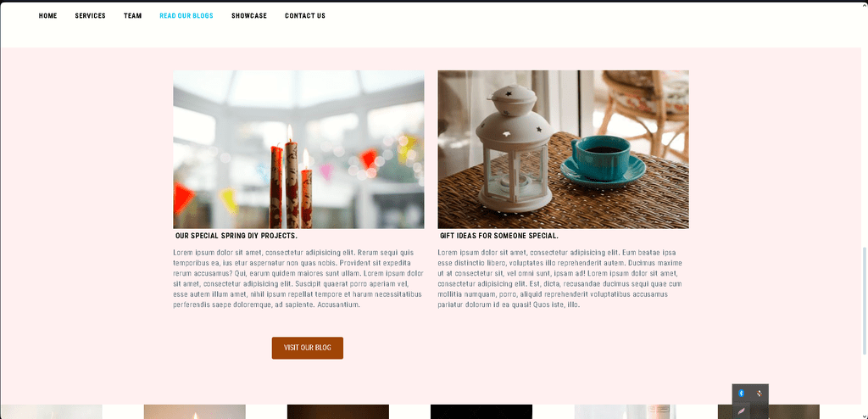Click 'Our Special Spring DIY Projects' heading
868x419 pixels.
236,236
